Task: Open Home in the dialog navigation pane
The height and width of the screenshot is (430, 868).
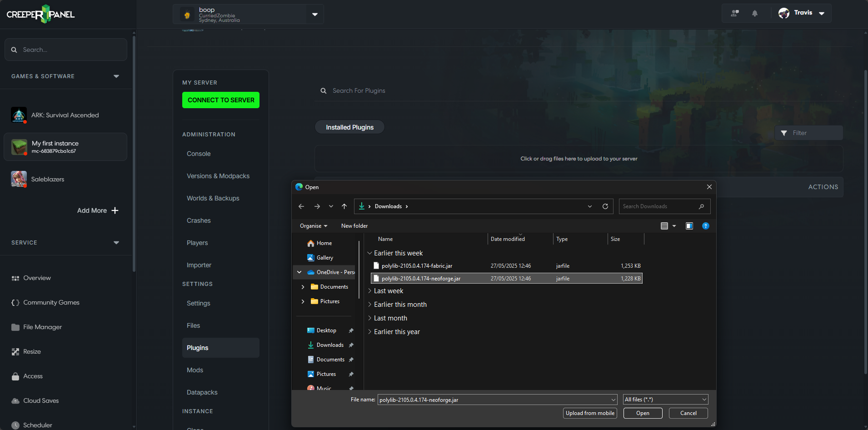Action: point(324,243)
